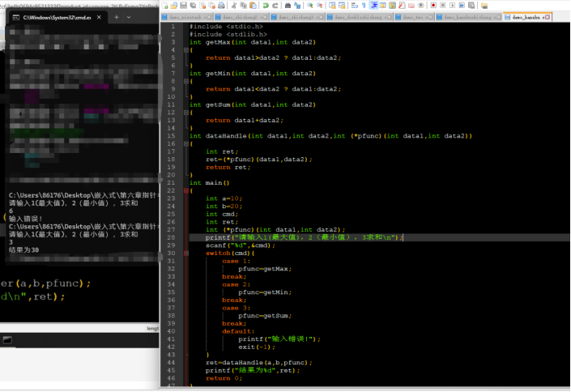This screenshot has width=571, height=392.
Task: Select the C:\Windows\System32\cmd.exe terminal tab
Action: [x=58, y=17]
